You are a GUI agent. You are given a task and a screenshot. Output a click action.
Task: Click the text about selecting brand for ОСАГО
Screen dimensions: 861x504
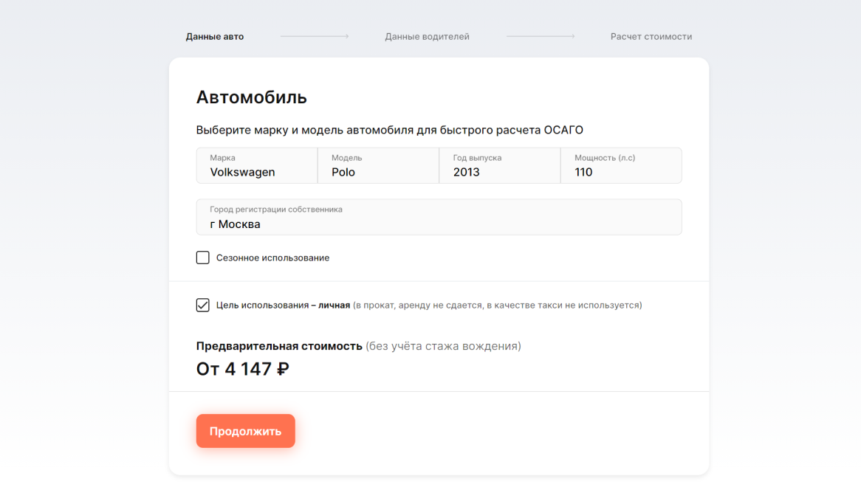click(390, 130)
